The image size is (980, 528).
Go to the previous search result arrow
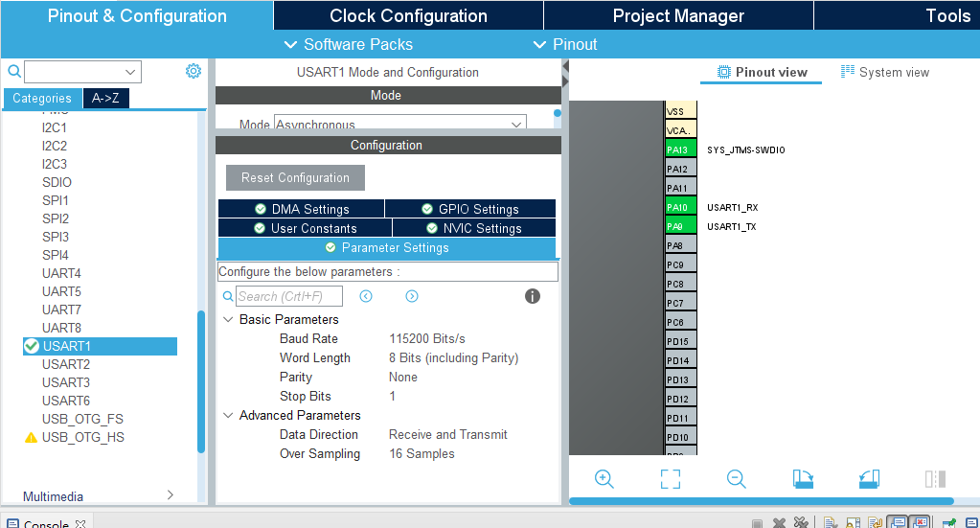click(366, 296)
